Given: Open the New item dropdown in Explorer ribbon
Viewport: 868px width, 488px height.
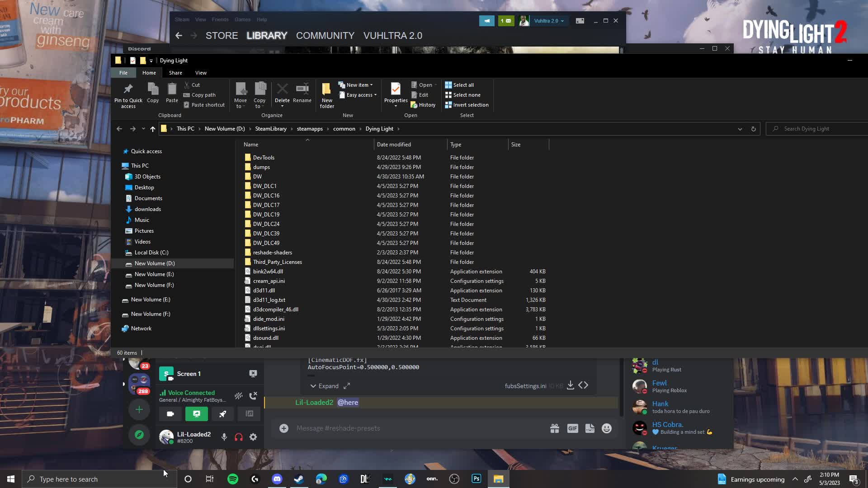Looking at the screenshot, I should (x=357, y=84).
